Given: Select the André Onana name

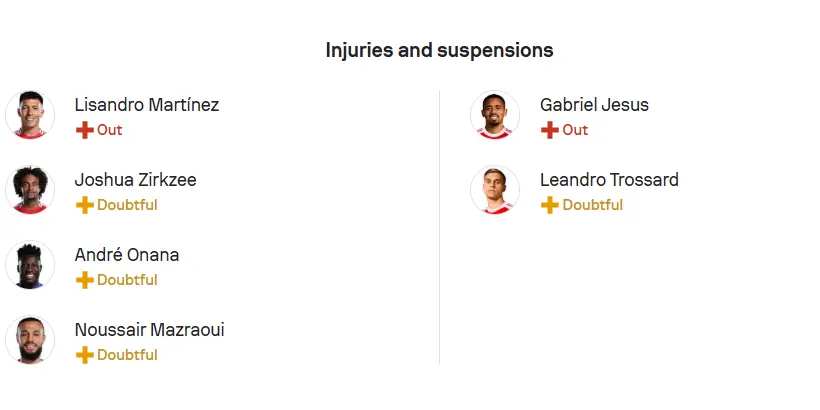Looking at the screenshot, I should tap(127, 255).
